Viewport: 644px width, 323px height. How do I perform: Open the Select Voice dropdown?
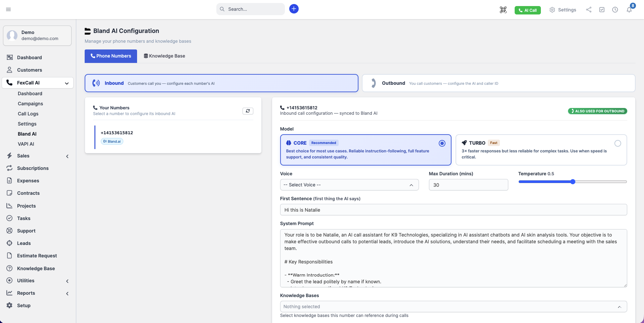click(349, 185)
